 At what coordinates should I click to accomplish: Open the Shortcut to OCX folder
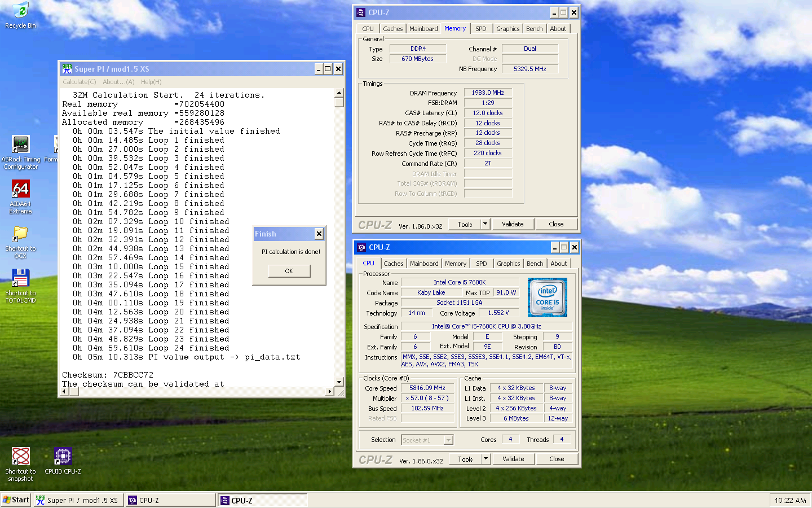[20, 242]
